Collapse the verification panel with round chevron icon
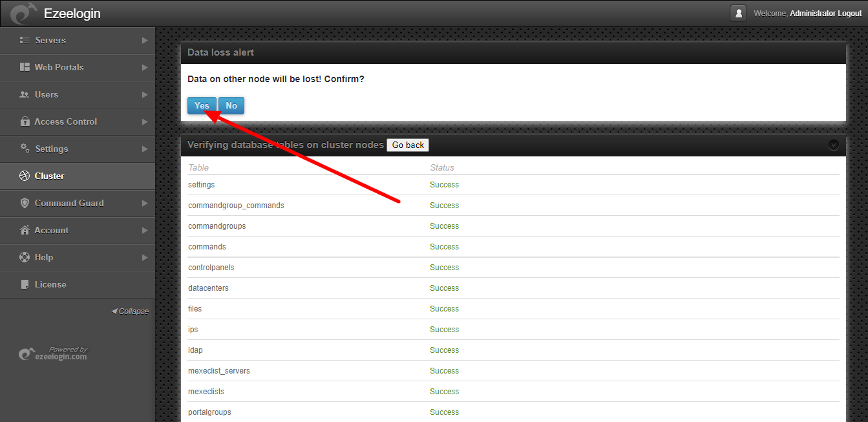This screenshot has height=422, width=868. pyautogui.click(x=834, y=145)
